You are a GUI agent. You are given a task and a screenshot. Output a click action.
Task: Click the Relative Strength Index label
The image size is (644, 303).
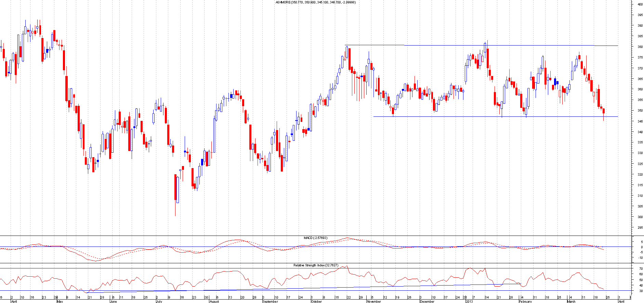point(316,265)
